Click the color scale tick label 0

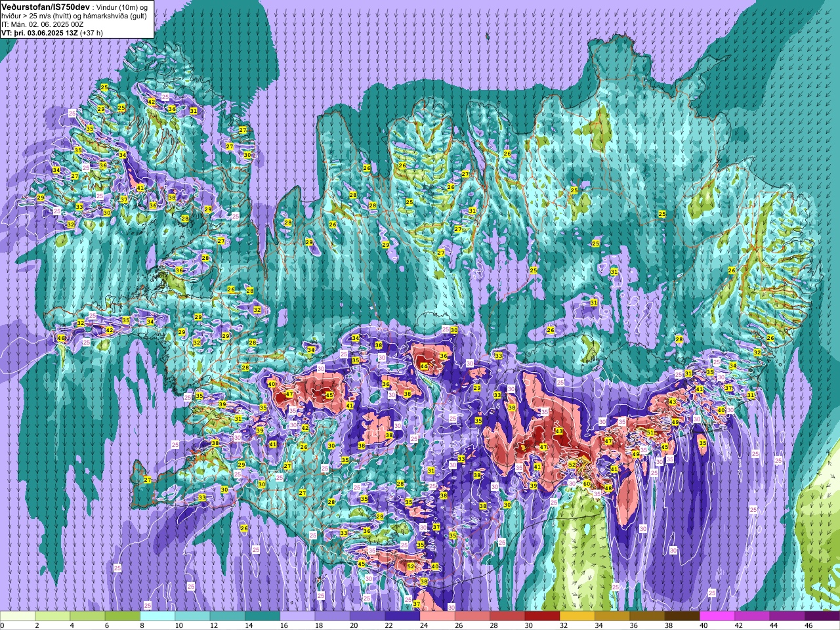2,625
